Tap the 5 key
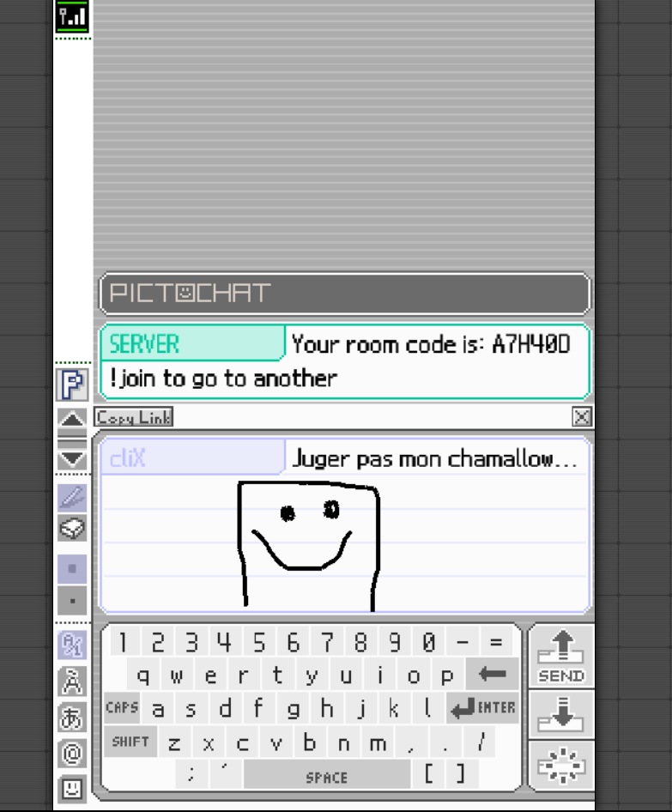This screenshot has height=812, width=672. [x=259, y=642]
